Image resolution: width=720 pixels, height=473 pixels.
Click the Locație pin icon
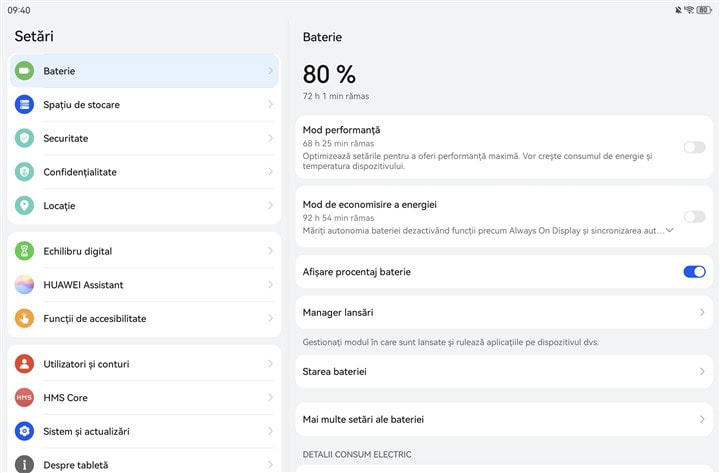pyautogui.click(x=24, y=205)
